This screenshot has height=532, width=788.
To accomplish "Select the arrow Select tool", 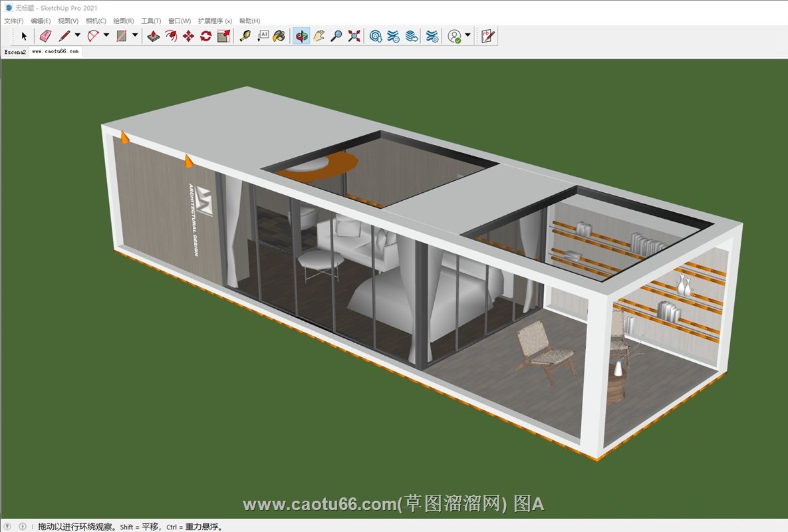I will coord(25,36).
